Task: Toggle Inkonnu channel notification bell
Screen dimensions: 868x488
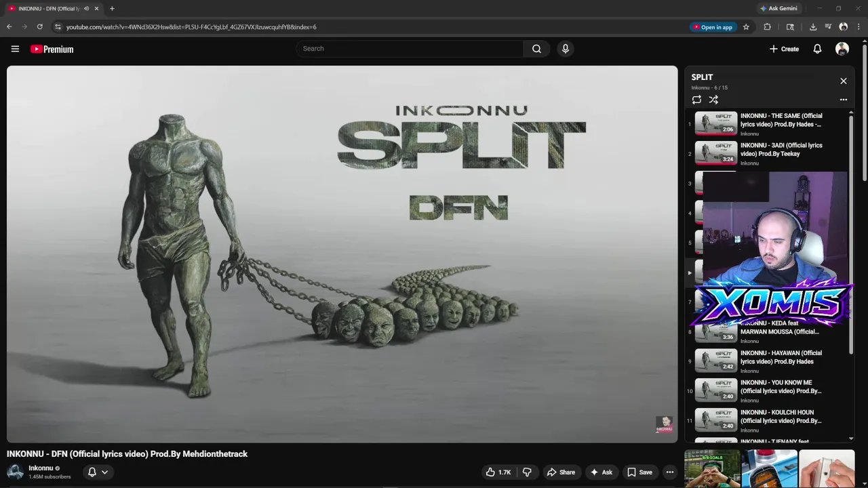Action: [x=92, y=472]
